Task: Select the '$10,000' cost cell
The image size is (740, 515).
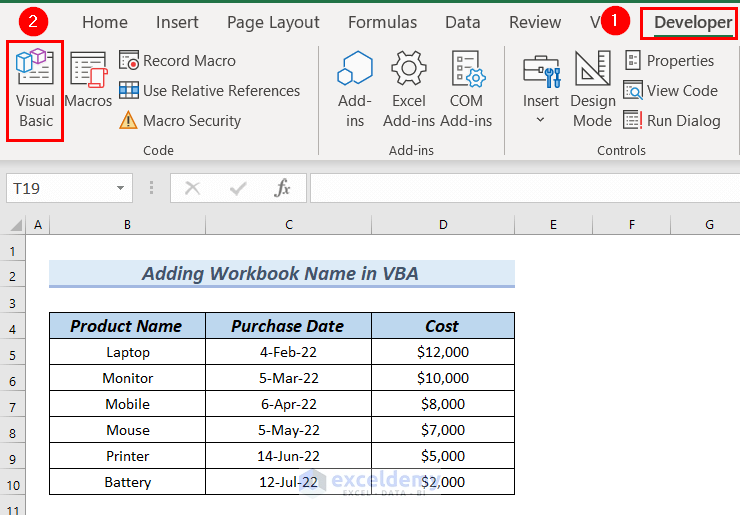Action: pyautogui.click(x=443, y=378)
